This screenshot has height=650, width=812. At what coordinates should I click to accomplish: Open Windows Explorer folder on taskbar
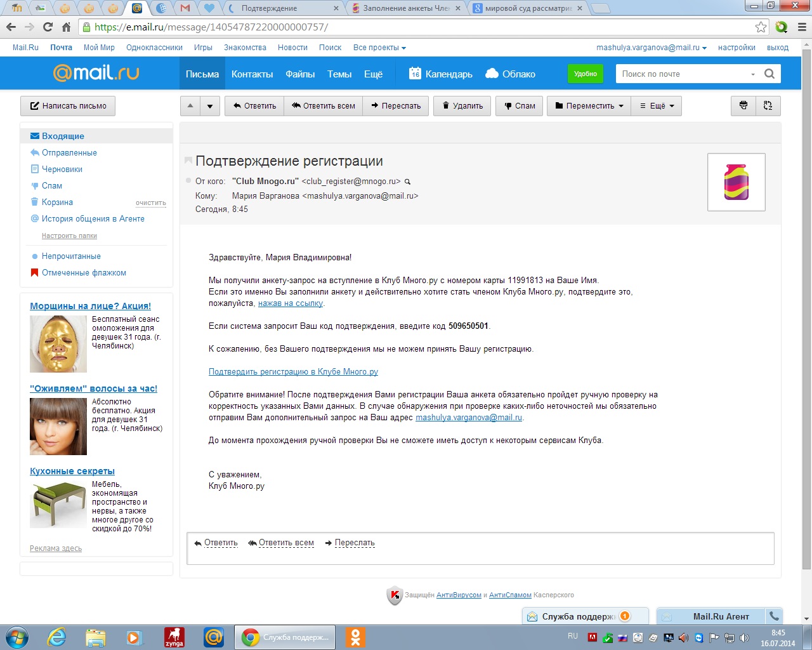[x=96, y=637]
